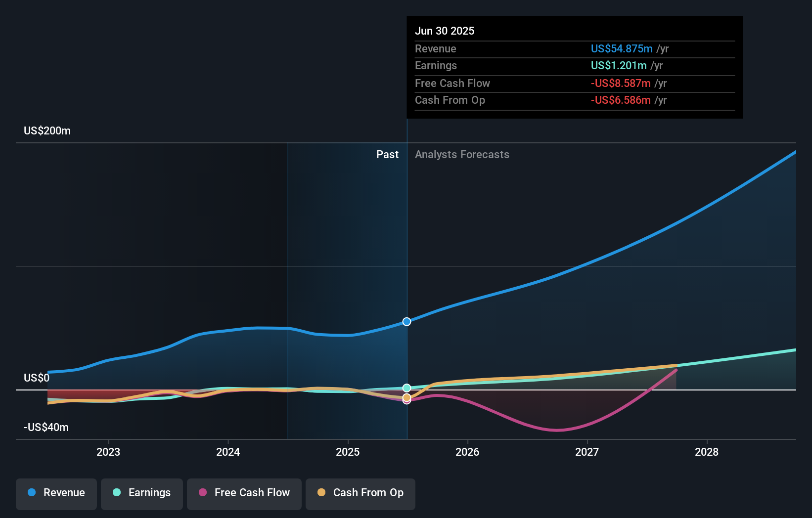Select the Past section label
Screen dimensions: 812x518
tap(387, 154)
